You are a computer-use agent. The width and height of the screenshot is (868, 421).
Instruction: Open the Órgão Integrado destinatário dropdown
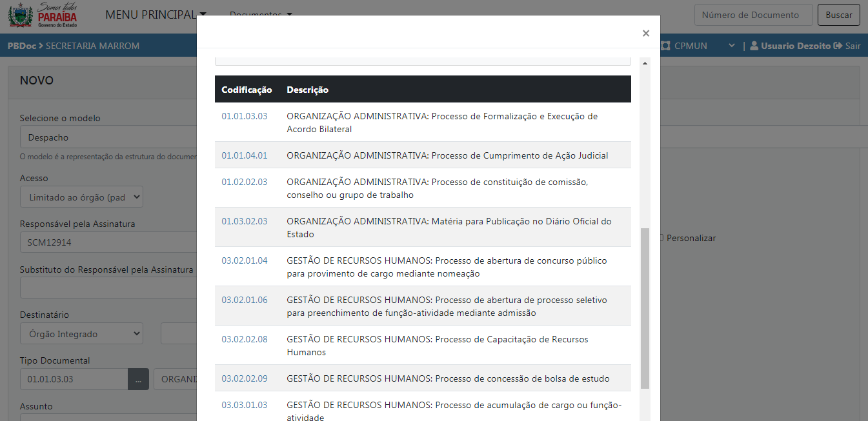pyautogui.click(x=81, y=334)
